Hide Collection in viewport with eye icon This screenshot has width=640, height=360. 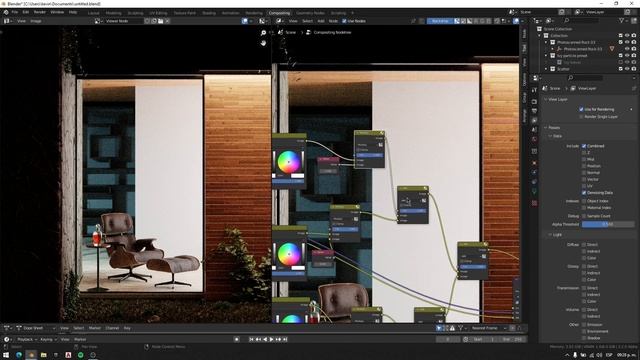[627, 36]
